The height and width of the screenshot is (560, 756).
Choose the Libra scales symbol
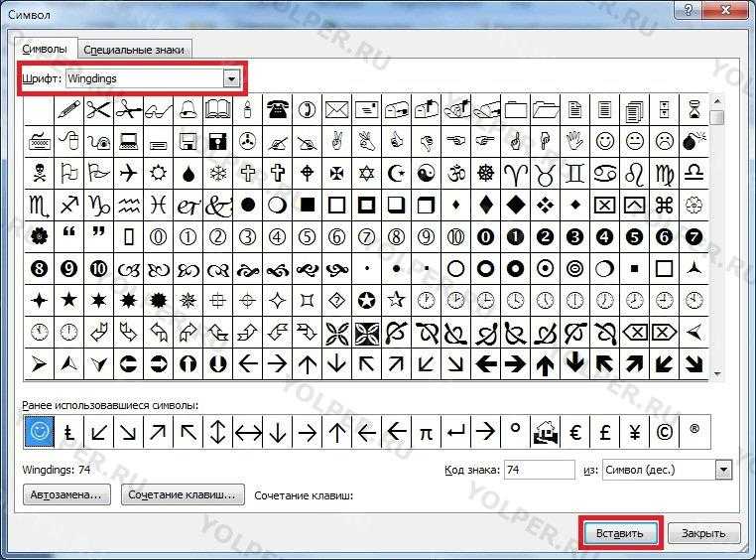pos(694,173)
